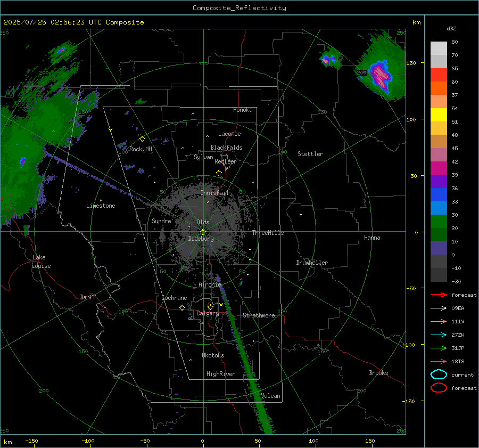Click the magenta 18TS arrow icon

[x=439, y=362]
